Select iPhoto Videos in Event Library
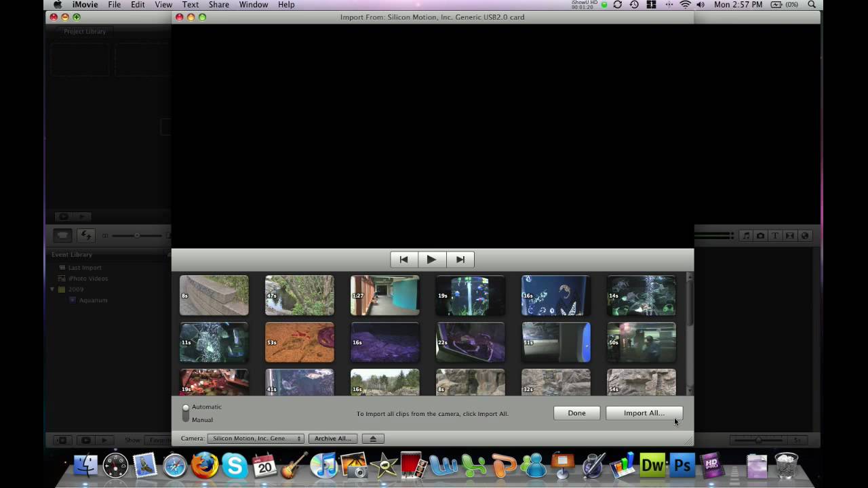The width and height of the screenshot is (868, 488). click(88, 279)
